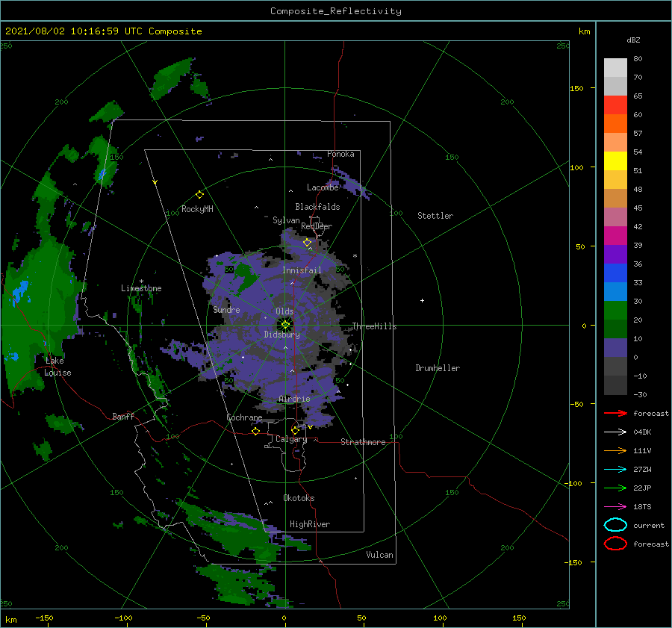Click the 18TS legend label
This screenshot has width=672, height=628.
point(642,507)
